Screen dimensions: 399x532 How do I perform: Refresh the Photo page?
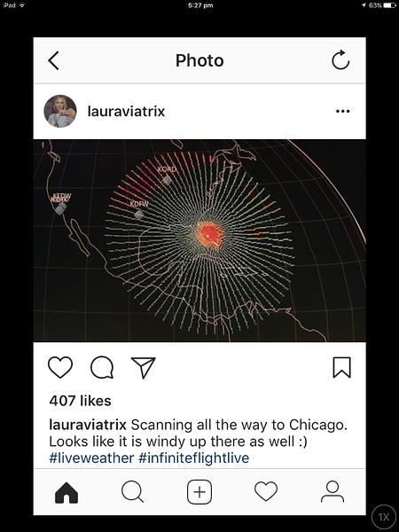[340, 59]
